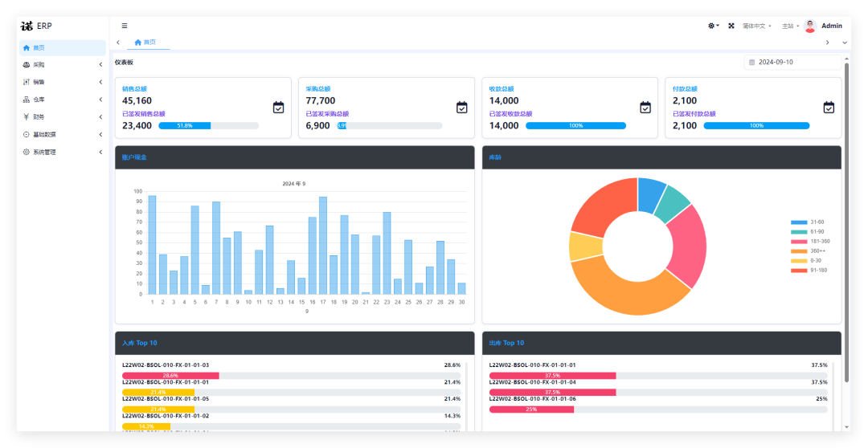Click the 100% progress bar on 收款总额 card

tap(575, 125)
